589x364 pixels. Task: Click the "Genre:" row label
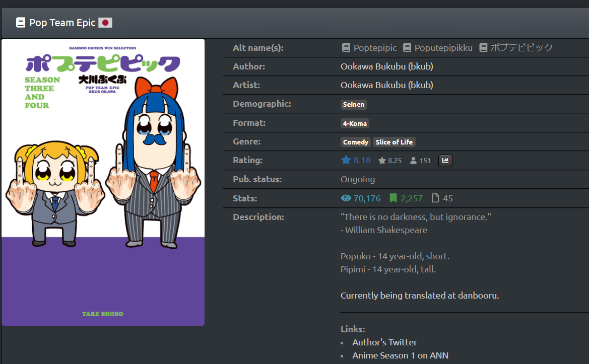pyautogui.click(x=246, y=142)
